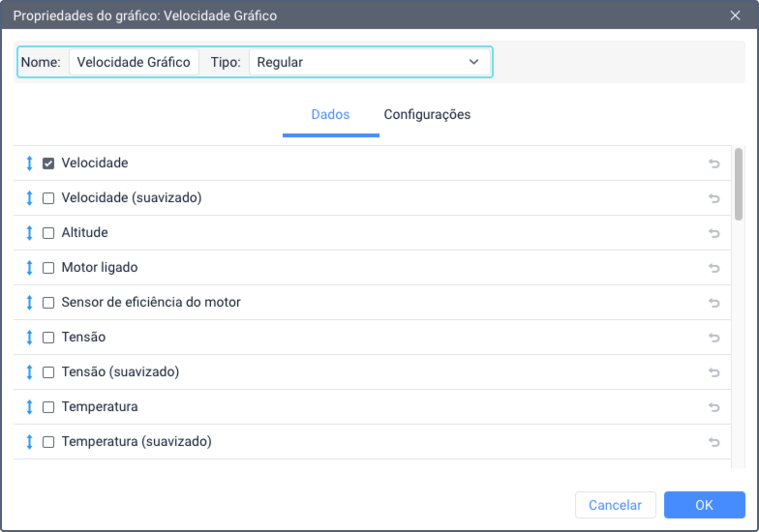This screenshot has width=759, height=532.
Task: Check the Tensão checkbox
Action: pos(48,338)
